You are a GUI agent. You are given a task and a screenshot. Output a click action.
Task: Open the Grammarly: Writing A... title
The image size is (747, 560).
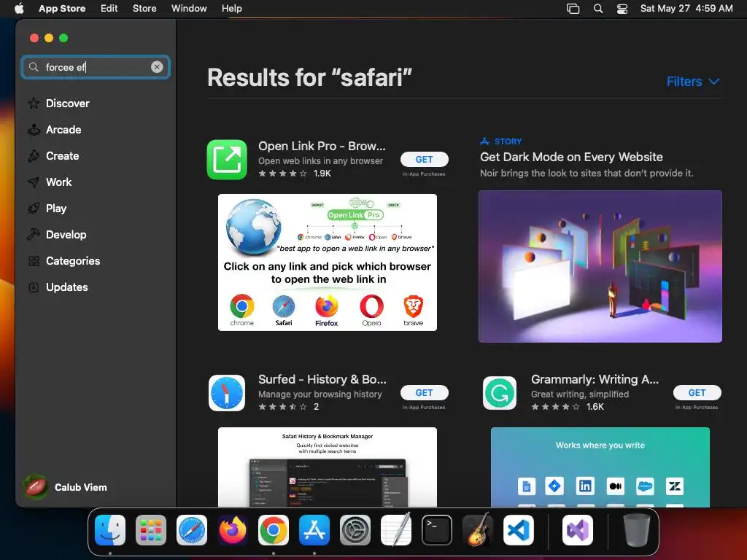[x=595, y=379]
